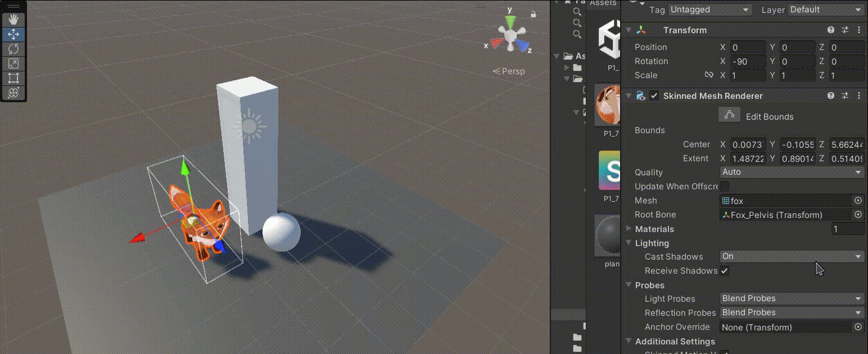868x354 pixels.
Task: Toggle Persp projection label in scene view
Action: click(509, 71)
